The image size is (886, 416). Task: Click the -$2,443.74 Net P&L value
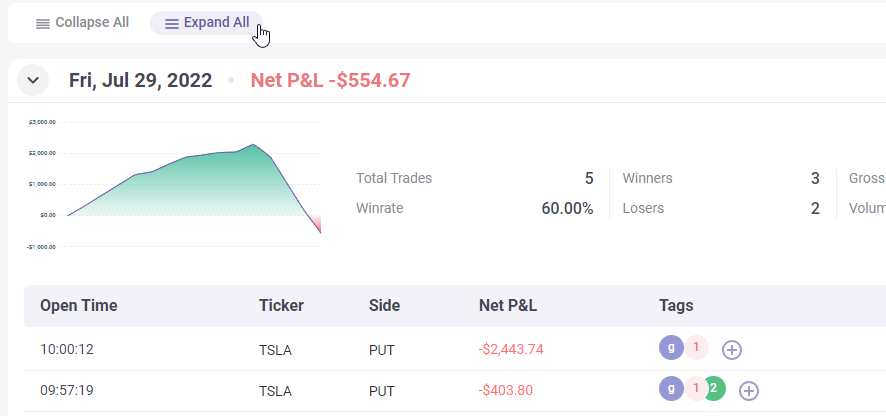(510, 350)
